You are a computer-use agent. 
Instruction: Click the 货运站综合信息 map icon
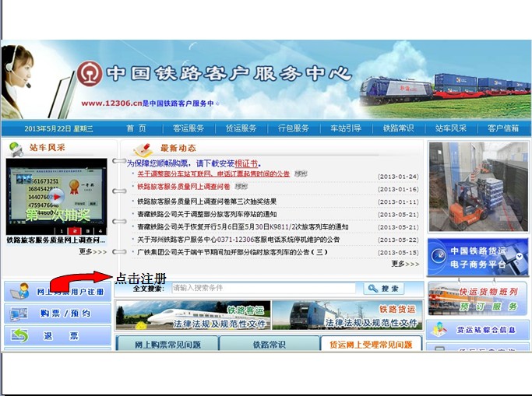tap(439, 330)
